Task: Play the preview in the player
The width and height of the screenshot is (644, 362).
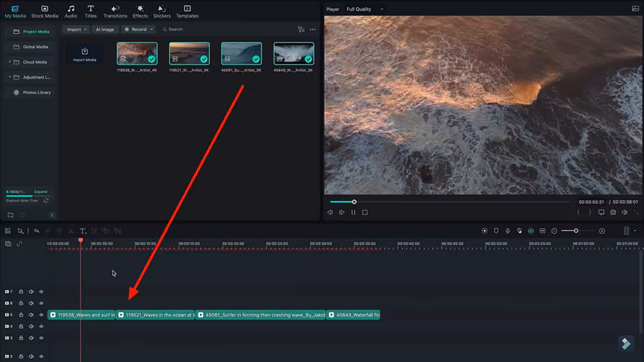Action: (x=342, y=213)
